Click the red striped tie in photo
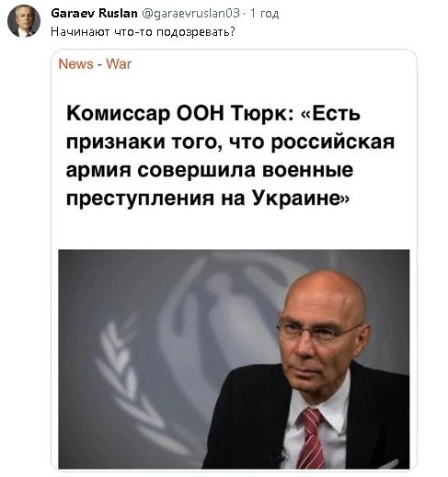448x477 pixels. pyautogui.click(x=311, y=438)
